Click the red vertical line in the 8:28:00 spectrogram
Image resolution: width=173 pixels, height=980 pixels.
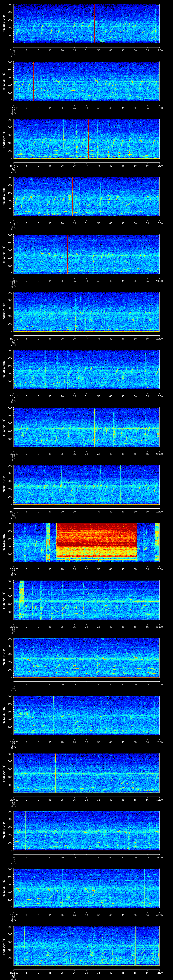[x=53, y=715]
